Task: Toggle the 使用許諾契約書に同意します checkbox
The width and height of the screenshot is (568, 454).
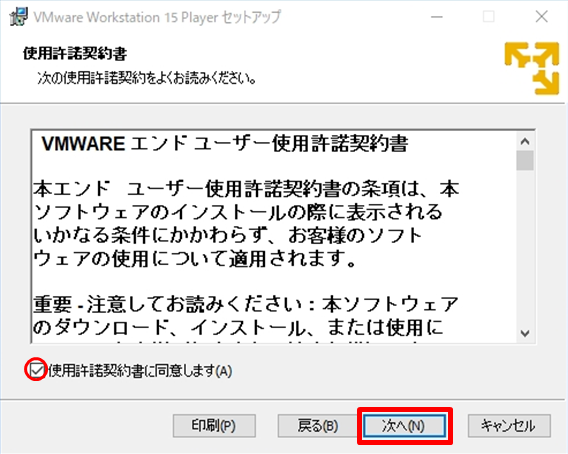Action: tap(36, 370)
